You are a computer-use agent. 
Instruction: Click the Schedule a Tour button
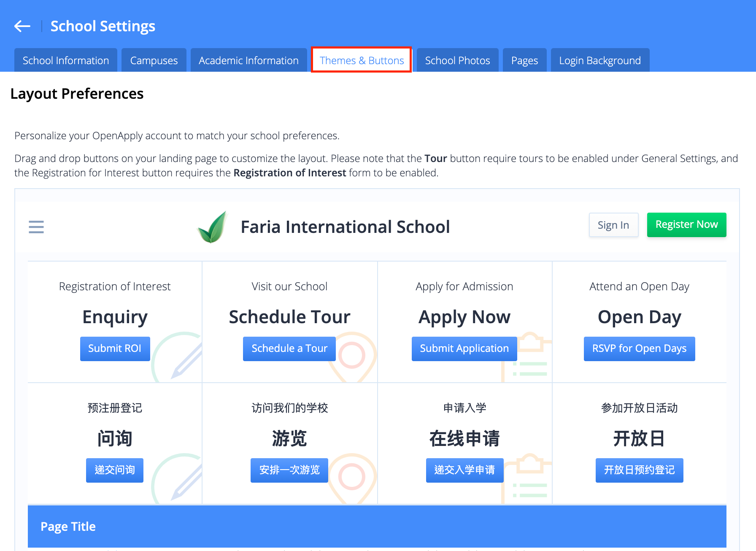[289, 348]
